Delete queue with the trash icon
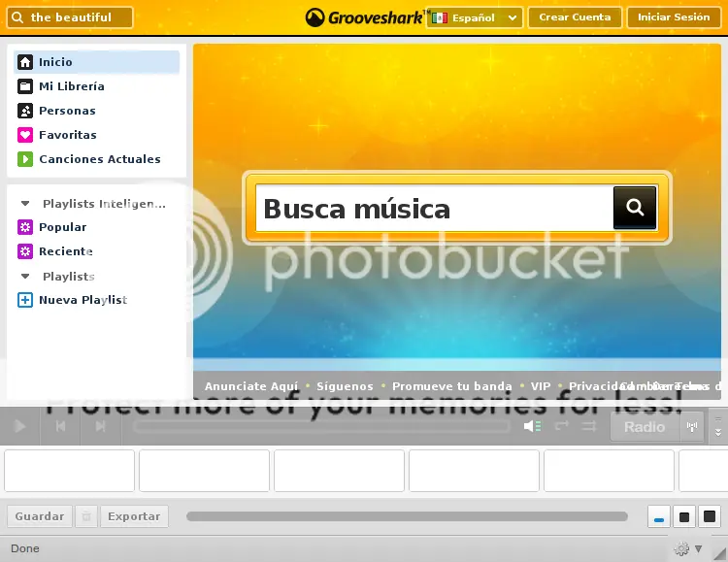 (86, 516)
